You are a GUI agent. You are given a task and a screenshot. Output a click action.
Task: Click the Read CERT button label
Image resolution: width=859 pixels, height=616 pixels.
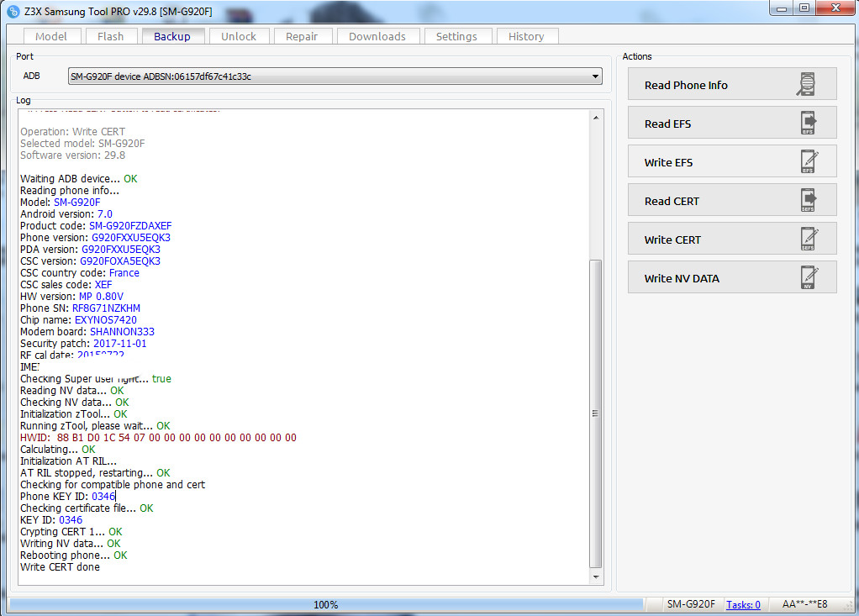tap(672, 201)
